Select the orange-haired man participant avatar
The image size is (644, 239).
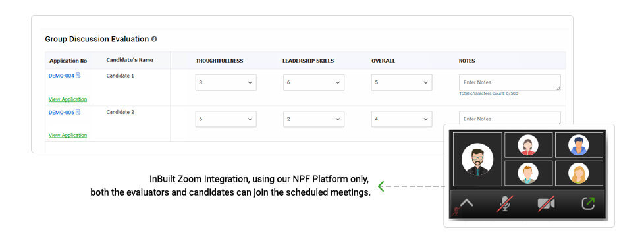(527, 173)
